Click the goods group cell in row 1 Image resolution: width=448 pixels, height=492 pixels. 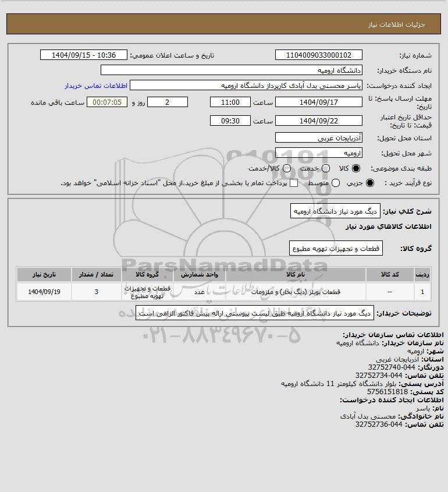[147, 292]
